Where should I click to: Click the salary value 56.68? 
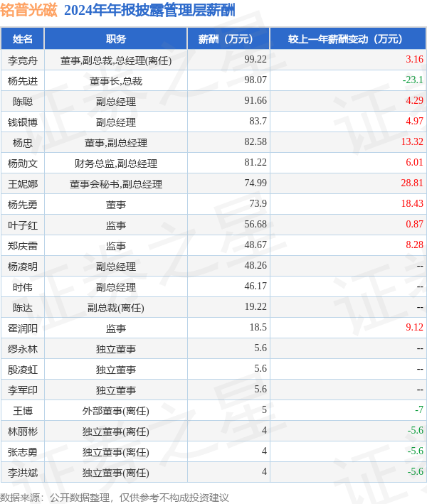click(255, 224)
